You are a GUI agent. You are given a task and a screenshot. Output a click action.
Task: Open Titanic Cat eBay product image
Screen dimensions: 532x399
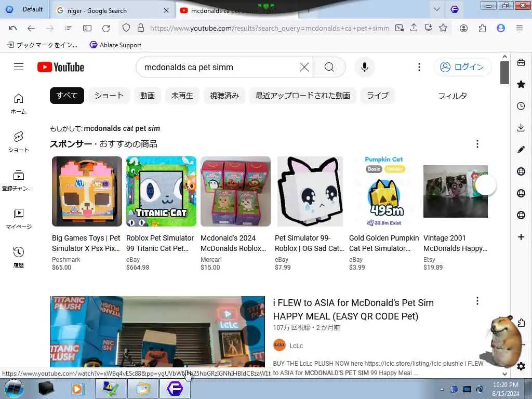(x=161, y=191)
